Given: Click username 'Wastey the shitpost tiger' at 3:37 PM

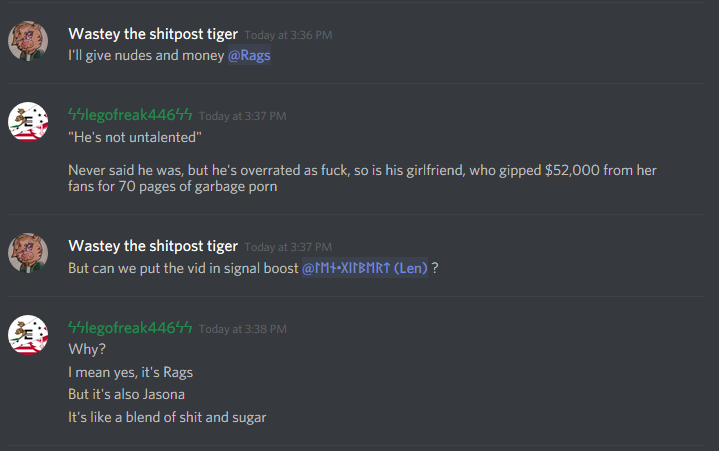Looking at the screenshot, I should click(153, 246).
